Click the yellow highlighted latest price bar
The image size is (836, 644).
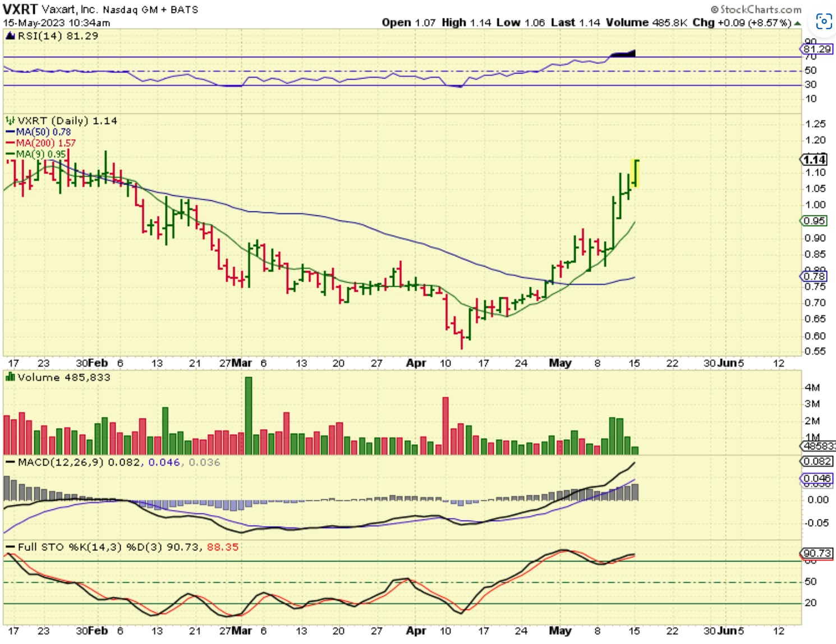[635, 173]
